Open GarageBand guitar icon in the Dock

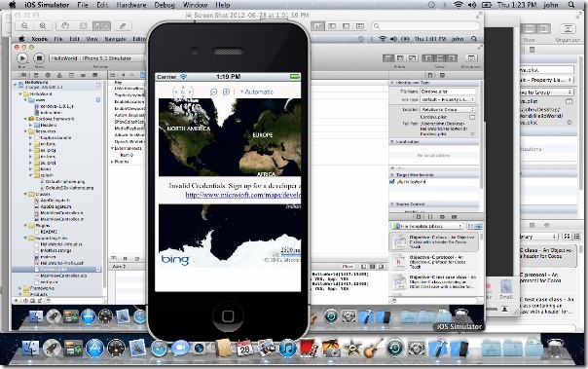point(373,349)
